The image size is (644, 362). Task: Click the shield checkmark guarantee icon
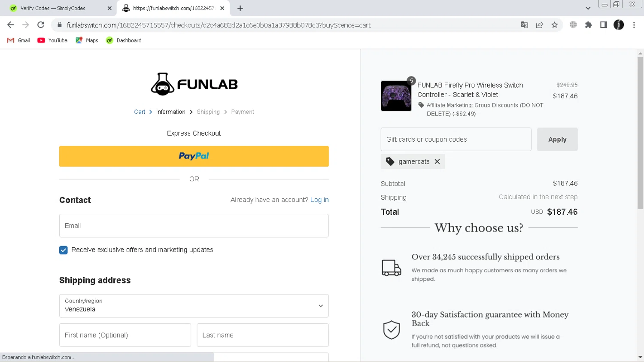point(392,330)
